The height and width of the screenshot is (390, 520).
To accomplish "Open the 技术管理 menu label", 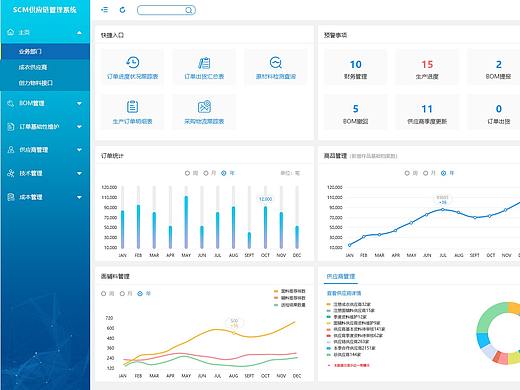I will (x=31, y=173).
